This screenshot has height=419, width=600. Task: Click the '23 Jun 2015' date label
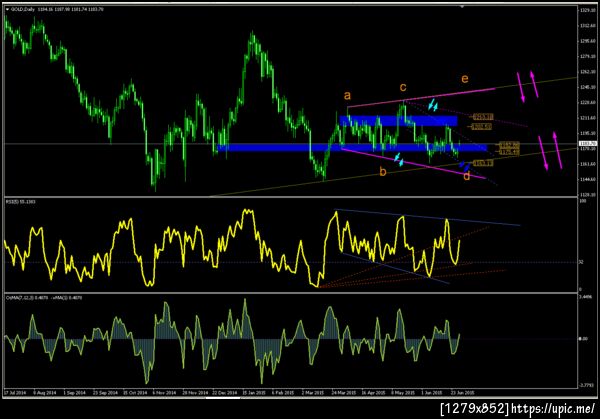462,393
